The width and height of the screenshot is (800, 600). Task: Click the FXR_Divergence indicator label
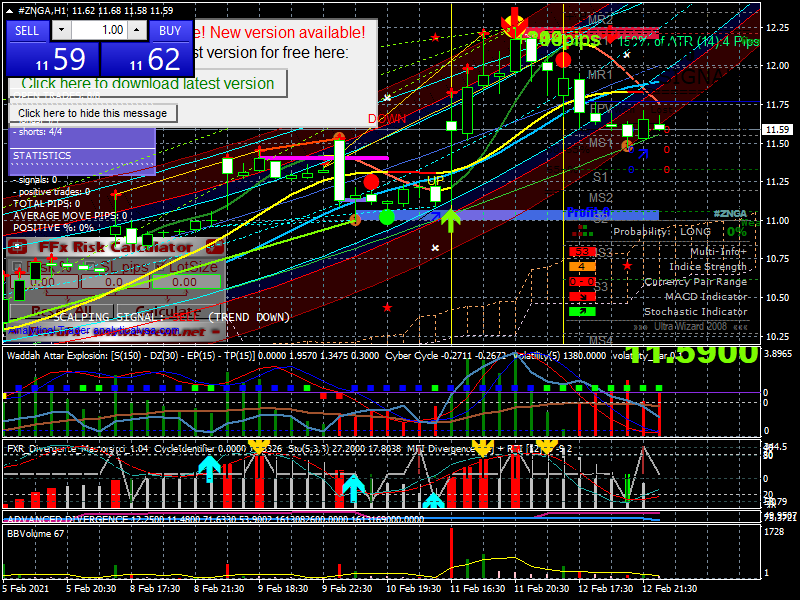pos(78,449)
